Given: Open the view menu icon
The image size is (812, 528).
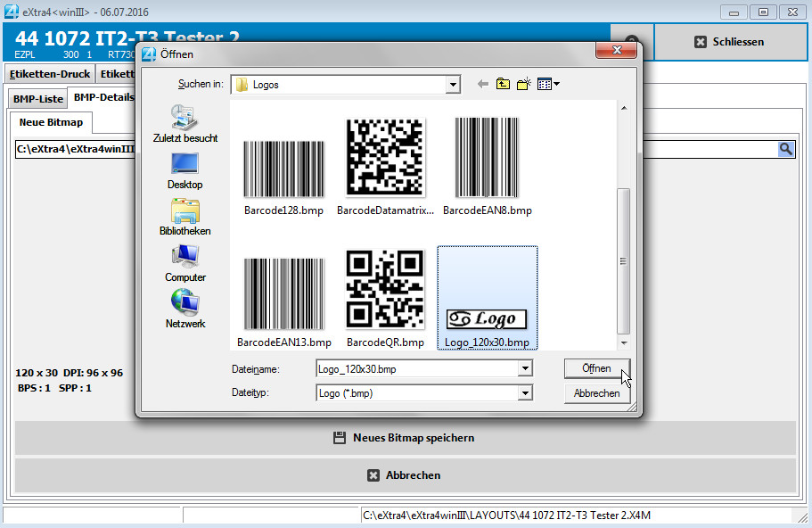Looking at the screenshot, I should click(547, 84).
